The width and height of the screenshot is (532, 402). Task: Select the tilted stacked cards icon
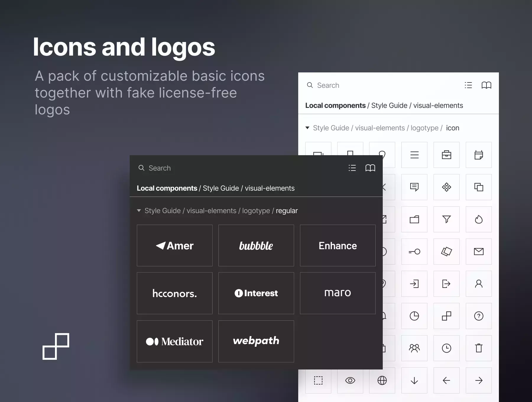(x=447, y=252)
